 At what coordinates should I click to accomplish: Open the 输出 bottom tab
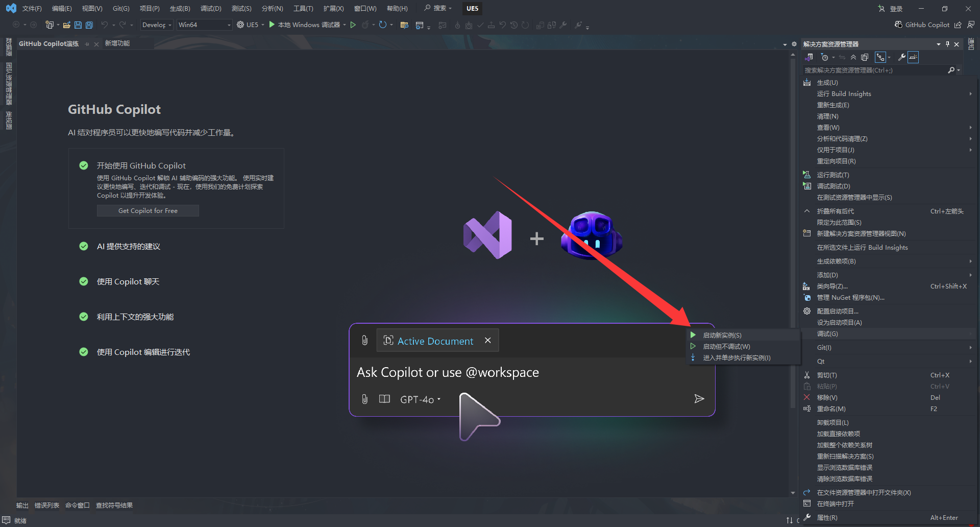[22, 505]
